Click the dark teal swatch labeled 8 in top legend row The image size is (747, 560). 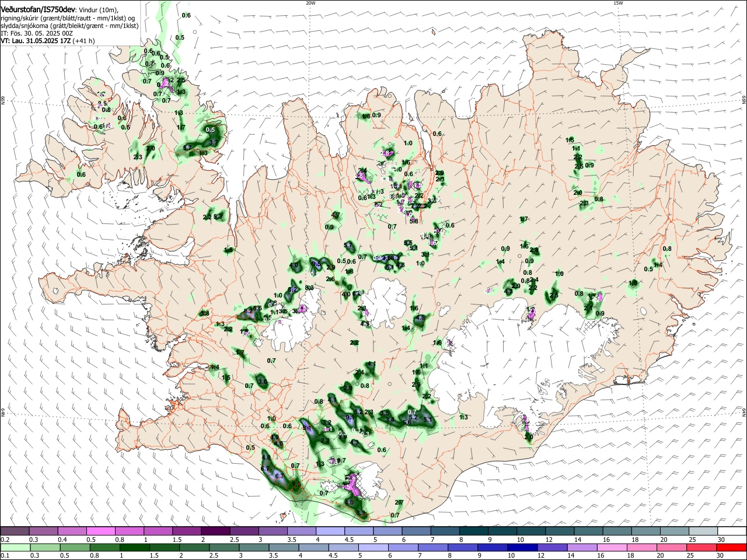tap(473, 531)
